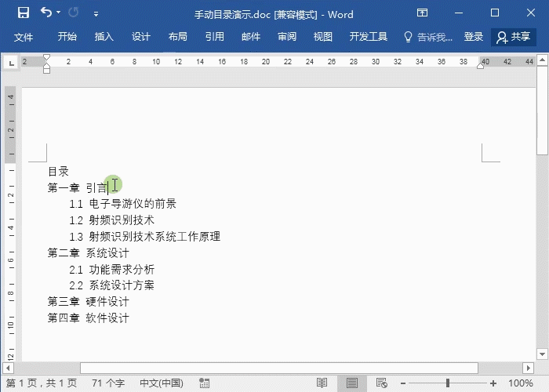Open the 设计 ribbon tab
Viewport: 549px width, 392px height.
tap(140, 36)
